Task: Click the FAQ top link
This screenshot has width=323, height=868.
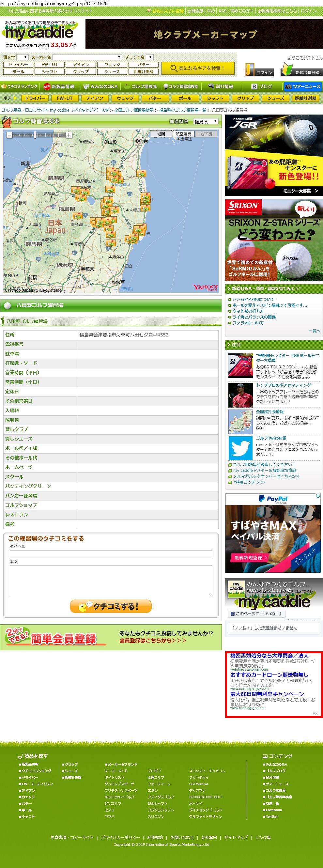Action: pyautogui.click(x=211, y=11)
